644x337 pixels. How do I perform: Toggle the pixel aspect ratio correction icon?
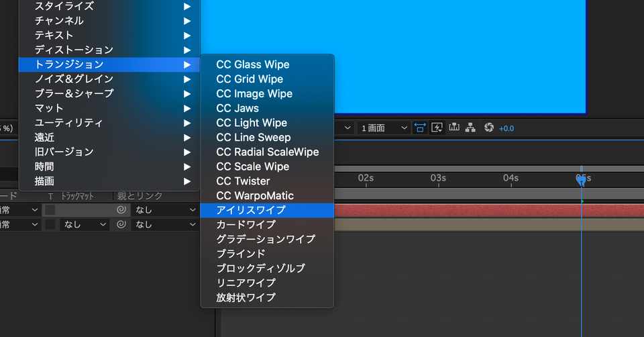[419, 128]
